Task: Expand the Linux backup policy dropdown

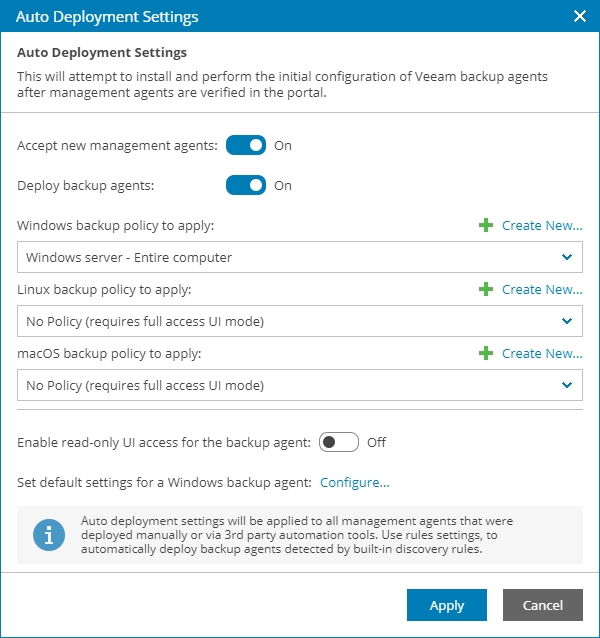Action: click(300, 321)
